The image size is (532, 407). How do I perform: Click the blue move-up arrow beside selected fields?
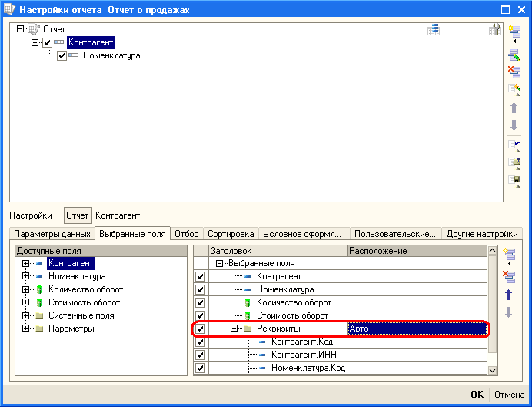(x=507, y=295)
